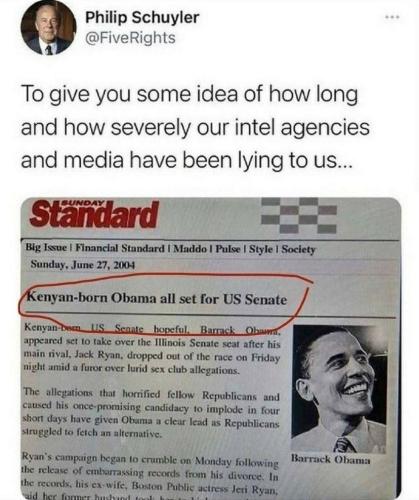Viewport: 419px width, 500px height.
Task: Click the Sunday Standard logo
Action: pyautogui.click(x=94, y=214)
